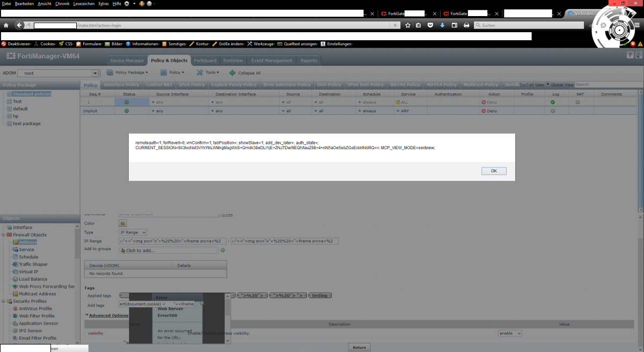Click the browser bookmark star icon

pyautogui.click(x=408, y=25)
